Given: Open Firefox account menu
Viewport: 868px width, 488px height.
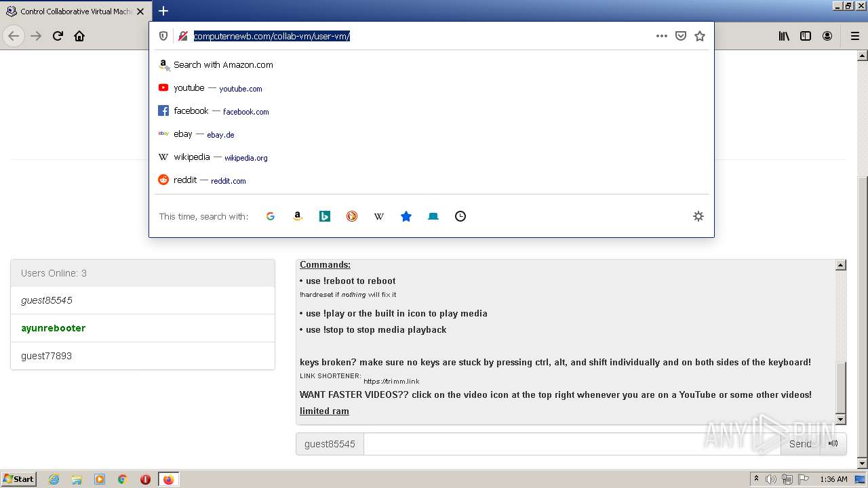Looking at the screenshot, I should point(827,36).
